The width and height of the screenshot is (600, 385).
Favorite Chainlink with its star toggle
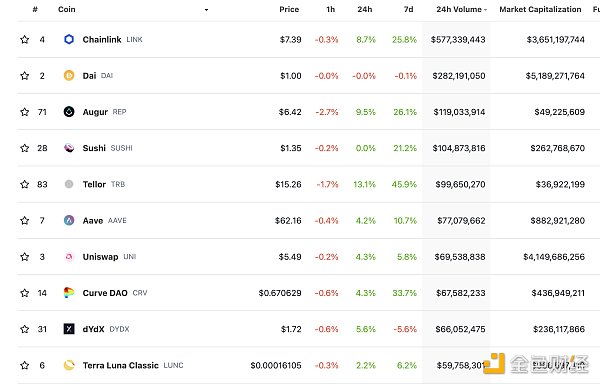coord(24,39)
